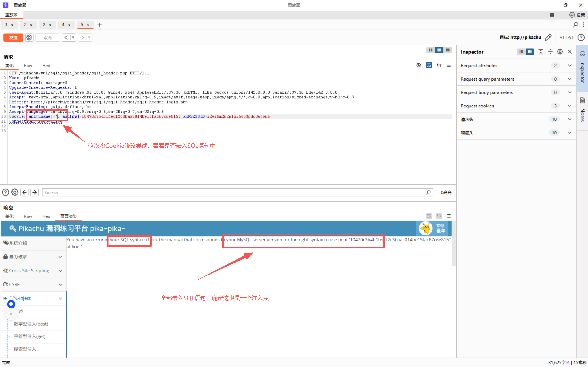Open Inspector settings gear icon
Screen dimensions: 588x367
click(x=560, y=52)
